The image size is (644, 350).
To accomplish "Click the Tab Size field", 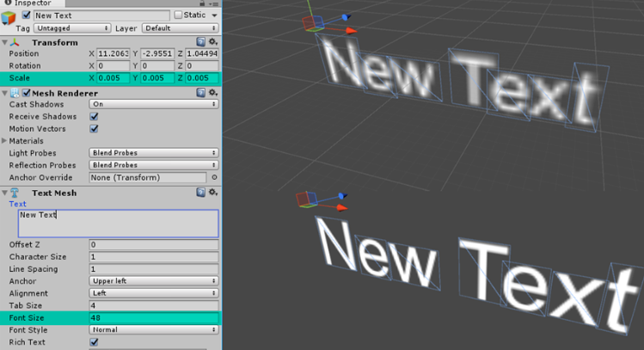I will [x=154, y=305].
